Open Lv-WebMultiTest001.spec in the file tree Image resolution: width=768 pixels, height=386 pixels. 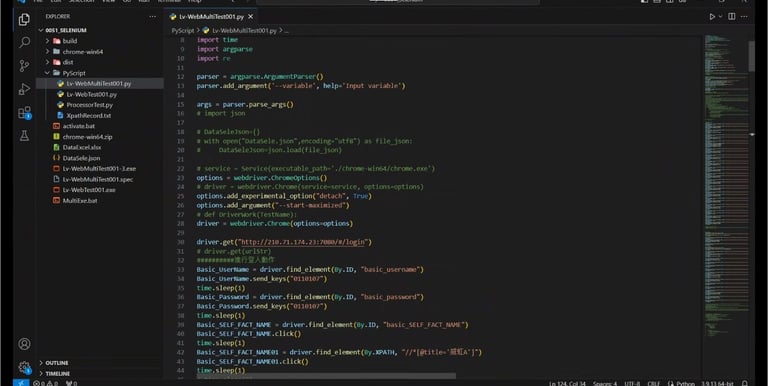98,179
